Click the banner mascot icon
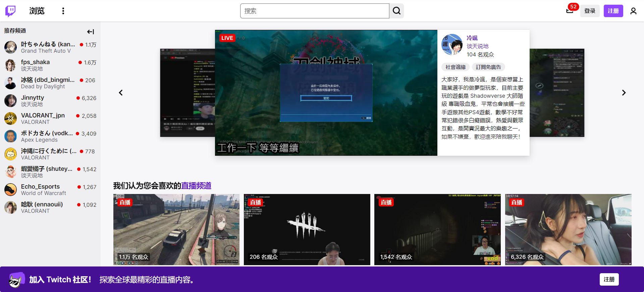 (16, 280)
